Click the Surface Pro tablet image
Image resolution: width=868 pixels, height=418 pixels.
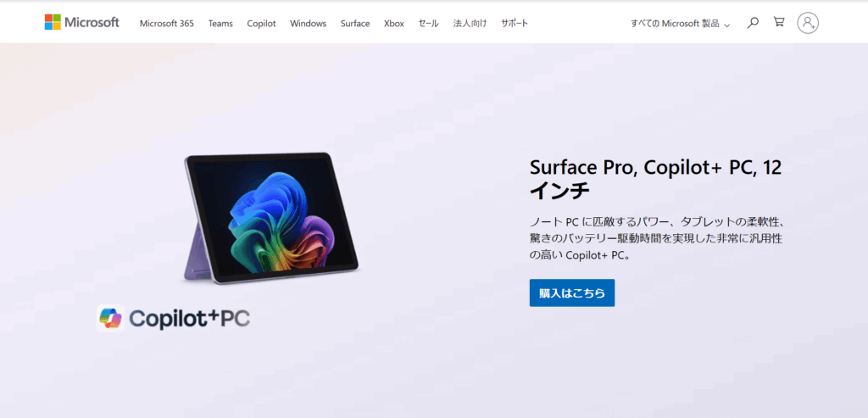coord(271,218)
